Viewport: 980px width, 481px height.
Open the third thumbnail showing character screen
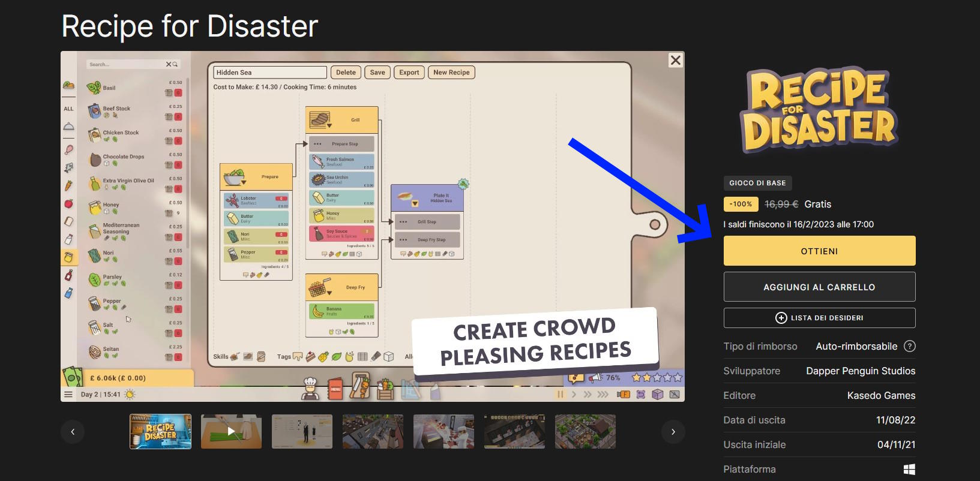302,431
